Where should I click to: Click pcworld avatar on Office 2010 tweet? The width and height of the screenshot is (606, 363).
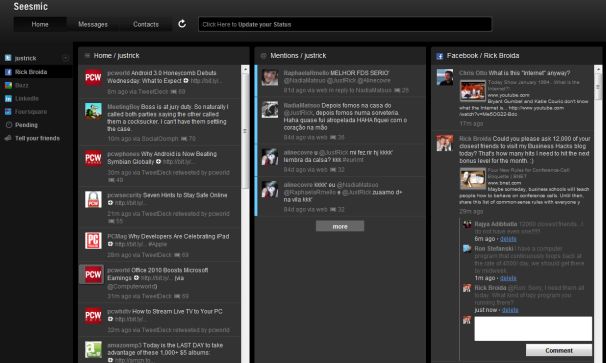pos(93,274)
